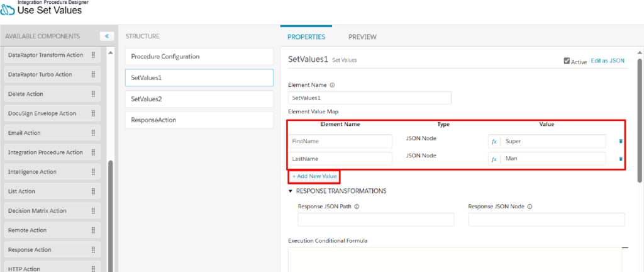
Task: Click the Element Name field containing SetValues1
Action: click(370, 98)
